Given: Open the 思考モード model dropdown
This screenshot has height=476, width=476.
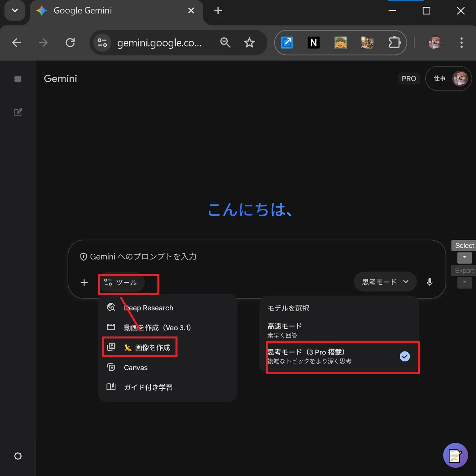Looking at the screenshot, I should (385, 282).
